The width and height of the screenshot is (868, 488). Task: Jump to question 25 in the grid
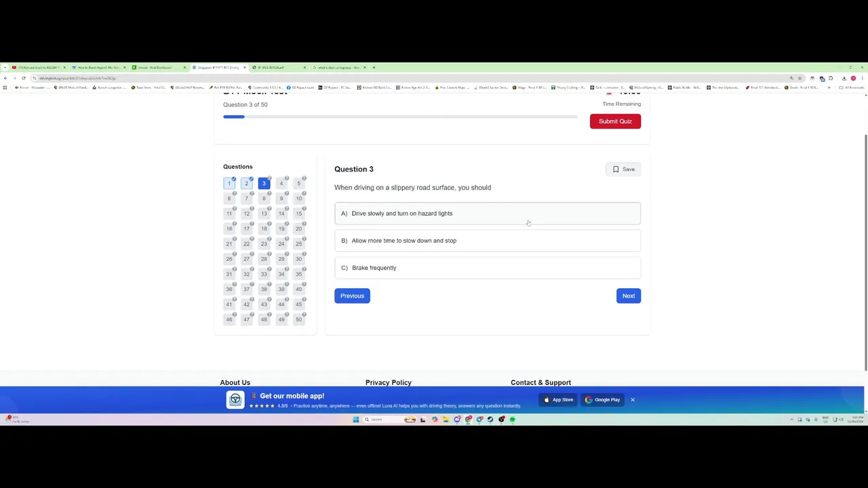[x=298, y=244]
